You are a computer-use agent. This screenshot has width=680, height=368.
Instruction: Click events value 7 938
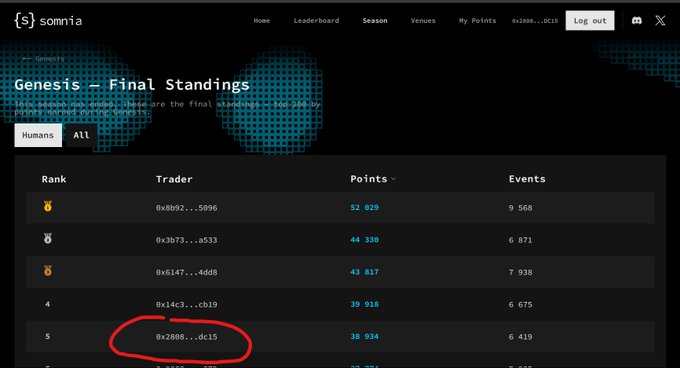[520, 272]
